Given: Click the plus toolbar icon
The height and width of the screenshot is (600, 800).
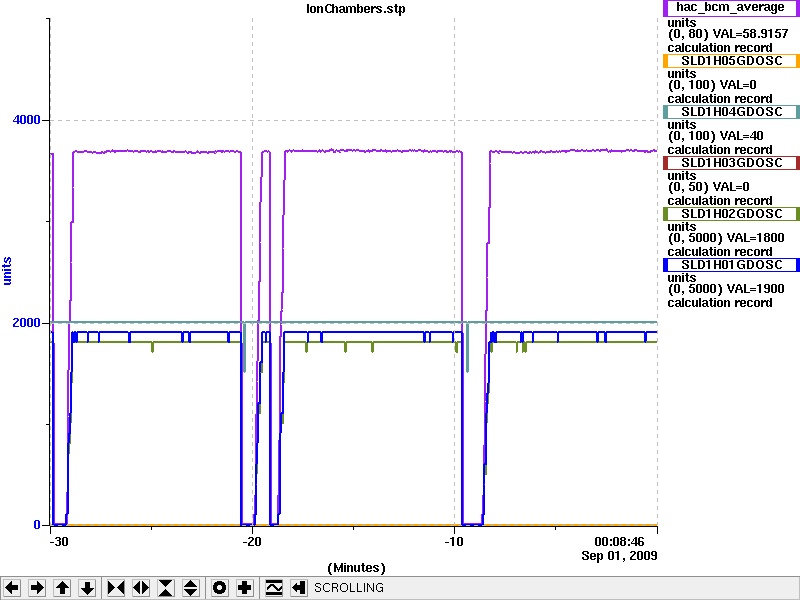Looking at the screenshot, I should pos(244,588).
